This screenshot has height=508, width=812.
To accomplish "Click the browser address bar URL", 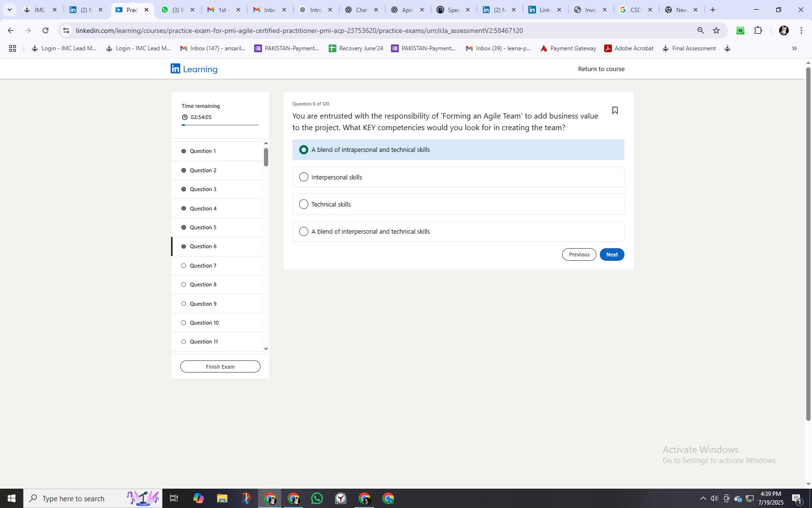I will click(x=299, y=30).
